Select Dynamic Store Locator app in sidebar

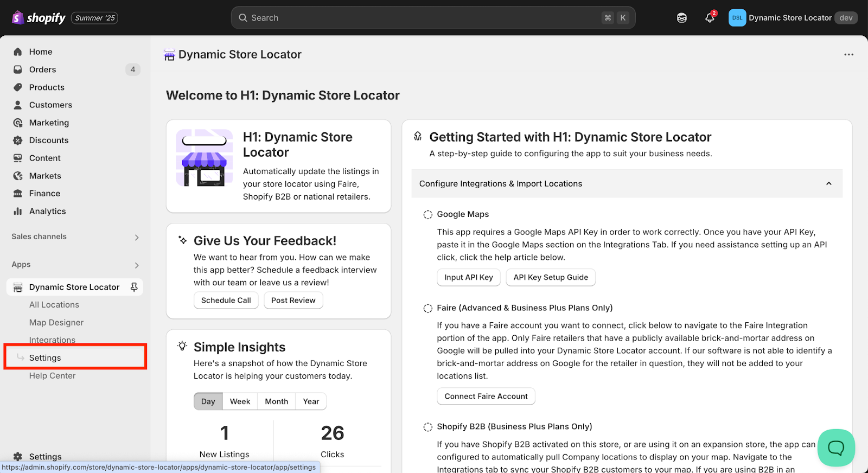pos(74,287)
